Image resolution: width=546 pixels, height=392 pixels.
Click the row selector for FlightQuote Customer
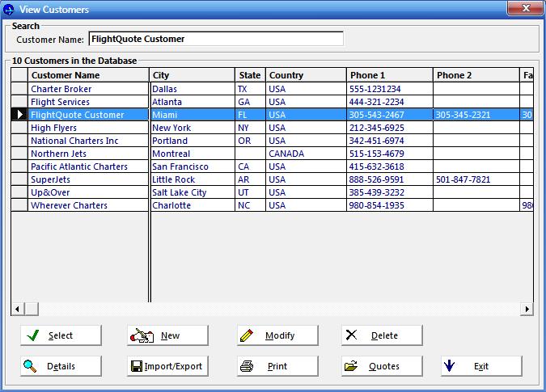(19, 115)
